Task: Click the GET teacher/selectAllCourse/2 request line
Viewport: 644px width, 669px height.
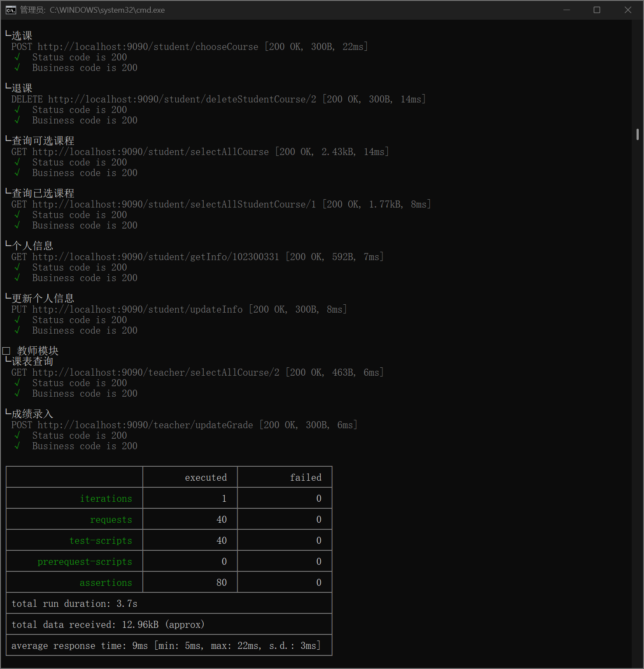Action: pos(198,372)
